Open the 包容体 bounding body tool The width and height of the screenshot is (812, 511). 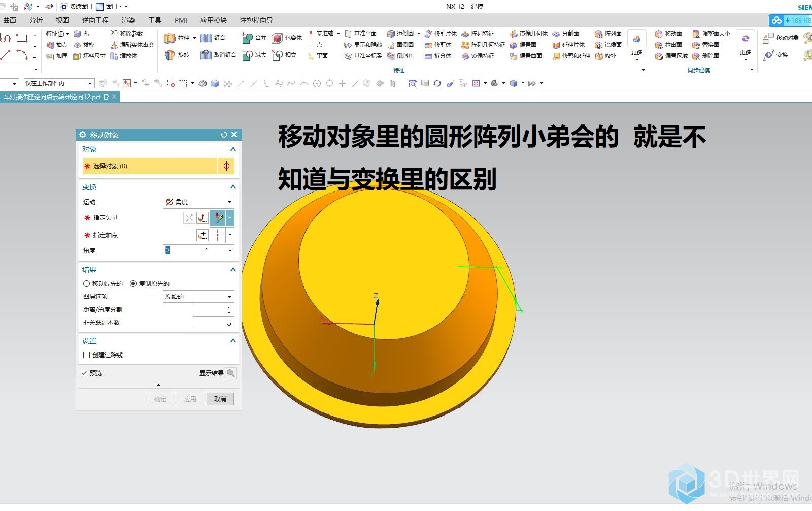coord(287,38)
